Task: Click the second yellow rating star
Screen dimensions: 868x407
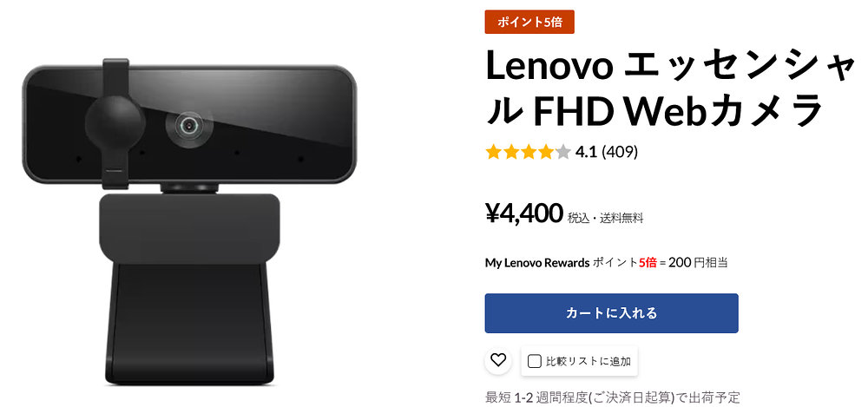Action: click(x=511, y=152)
